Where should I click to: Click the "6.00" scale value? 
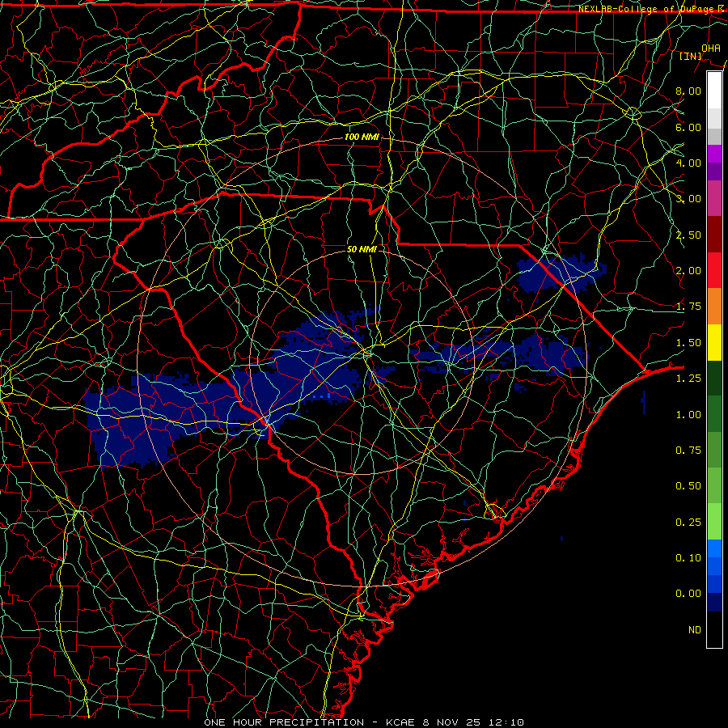click(688, 127)
